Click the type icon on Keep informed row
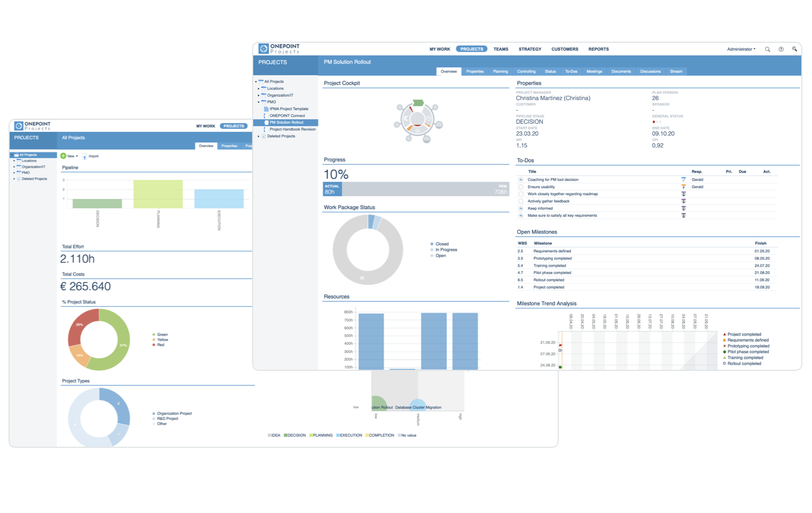Screen dimensions: 812x513 coord(683,208)
